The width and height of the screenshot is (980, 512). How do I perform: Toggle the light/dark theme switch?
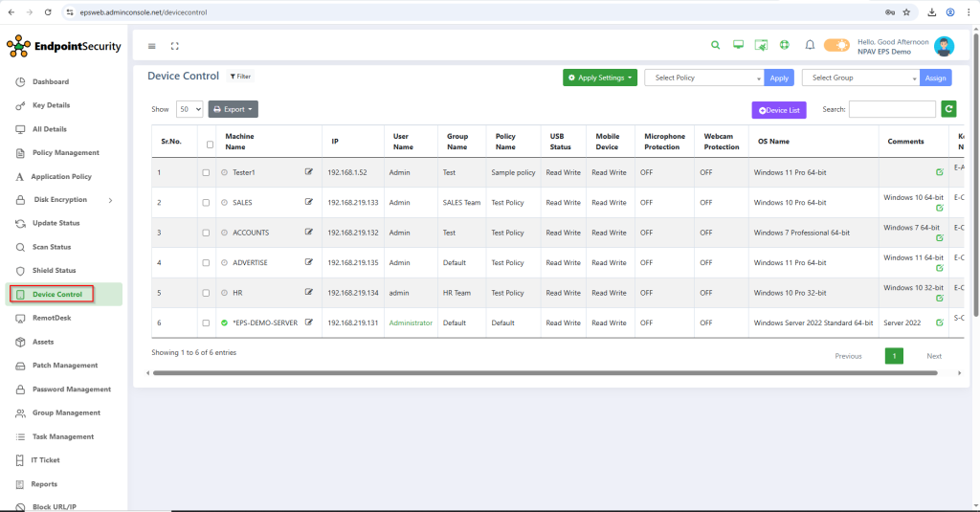click(836, 45)
